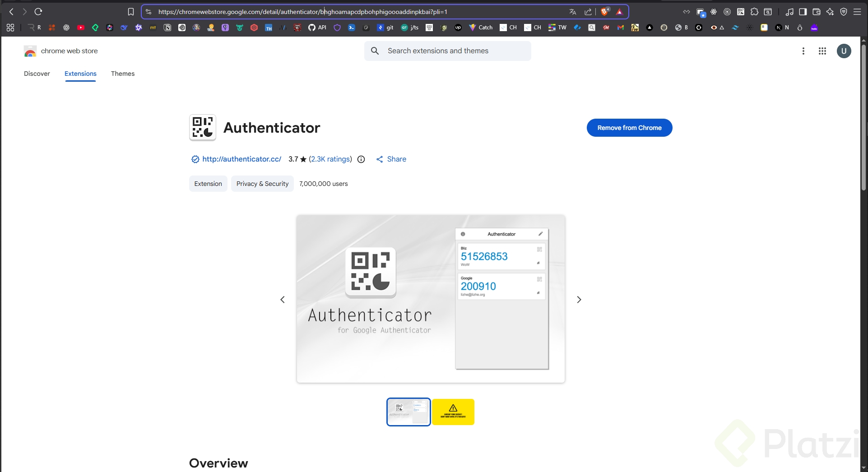Open the site settings icon in address bar
The width and height of the screenshot is (868, 472).
(x=149, y=12)
